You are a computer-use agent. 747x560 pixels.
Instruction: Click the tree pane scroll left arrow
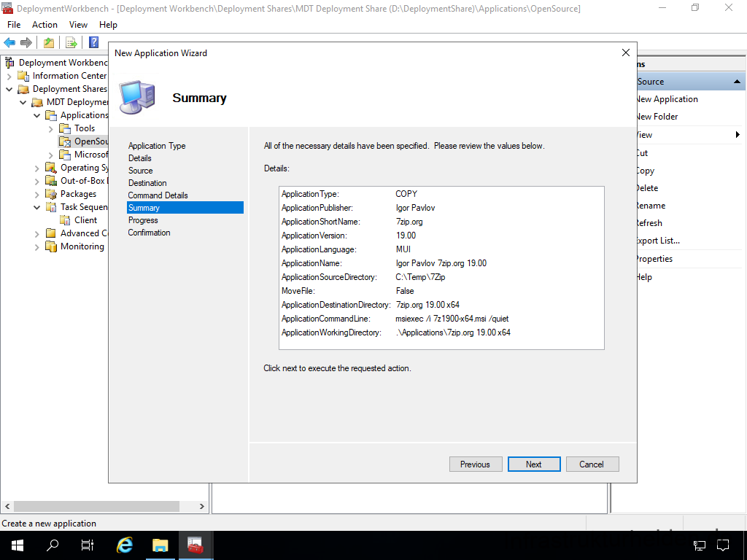click(x=7, y=506)
